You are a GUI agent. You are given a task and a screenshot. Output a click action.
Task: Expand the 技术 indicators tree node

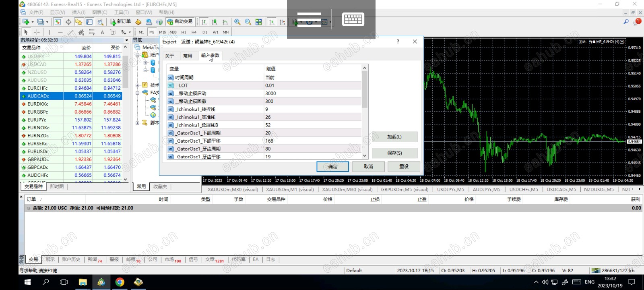click(x=138, y=85)
